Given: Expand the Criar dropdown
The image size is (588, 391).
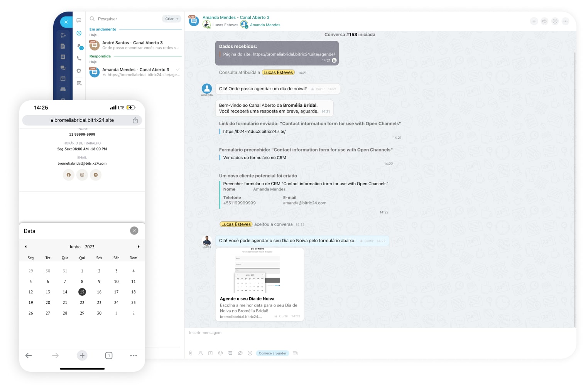Looking at the screenshot, I should pos(172,19).
